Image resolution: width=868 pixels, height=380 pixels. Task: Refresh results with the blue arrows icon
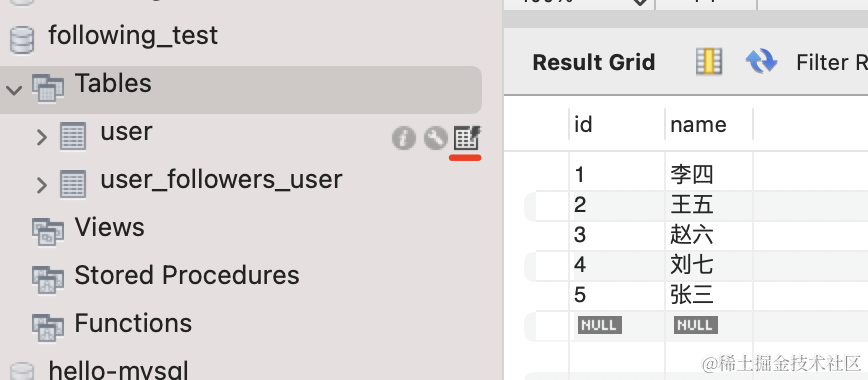click(761, 61)
